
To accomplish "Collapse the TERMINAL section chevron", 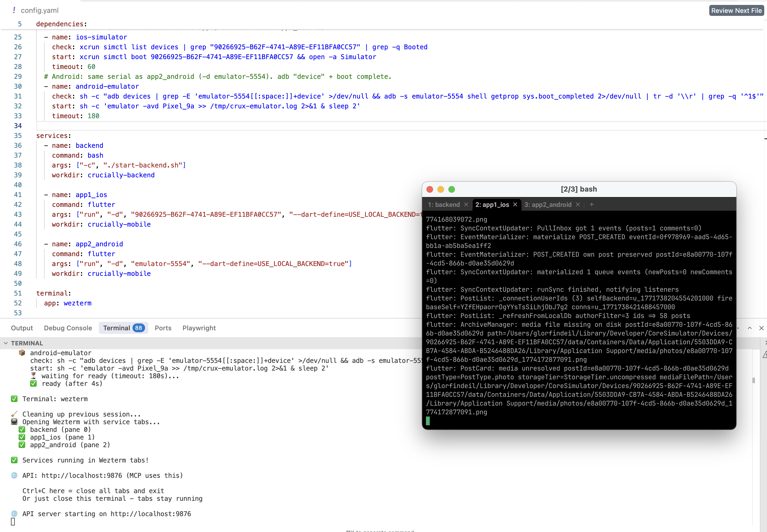I will click(6, 343).
